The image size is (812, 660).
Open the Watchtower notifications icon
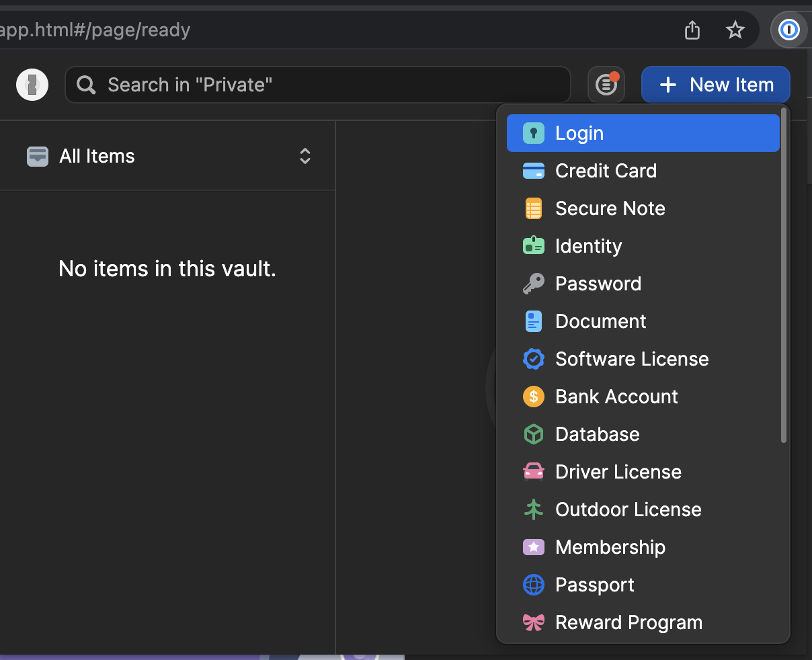click(x=606, y=85)
